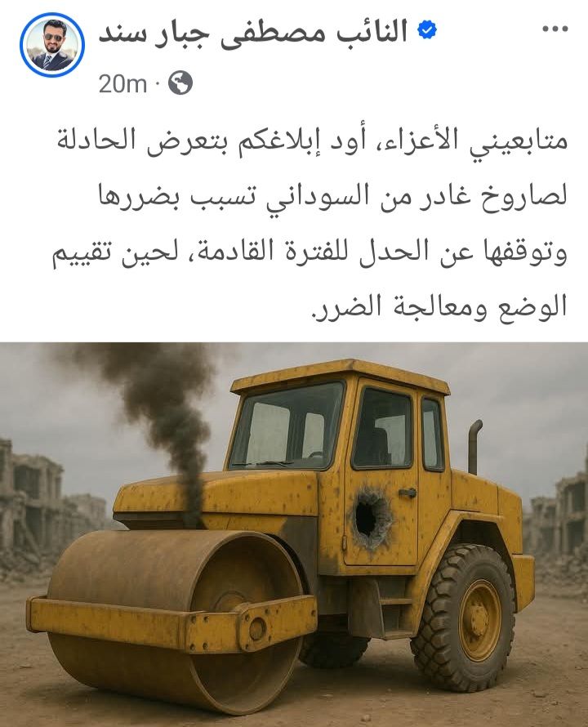Click the roller's rear rubber tire
The image size is (588, 727).
click(464, 618)
